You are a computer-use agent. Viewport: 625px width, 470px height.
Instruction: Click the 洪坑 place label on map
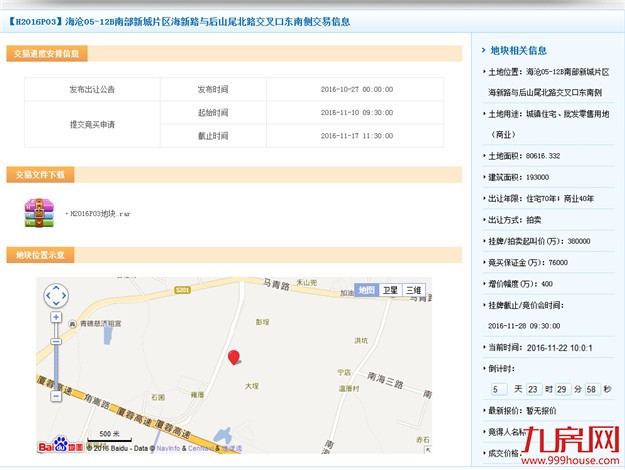point(361,340)
